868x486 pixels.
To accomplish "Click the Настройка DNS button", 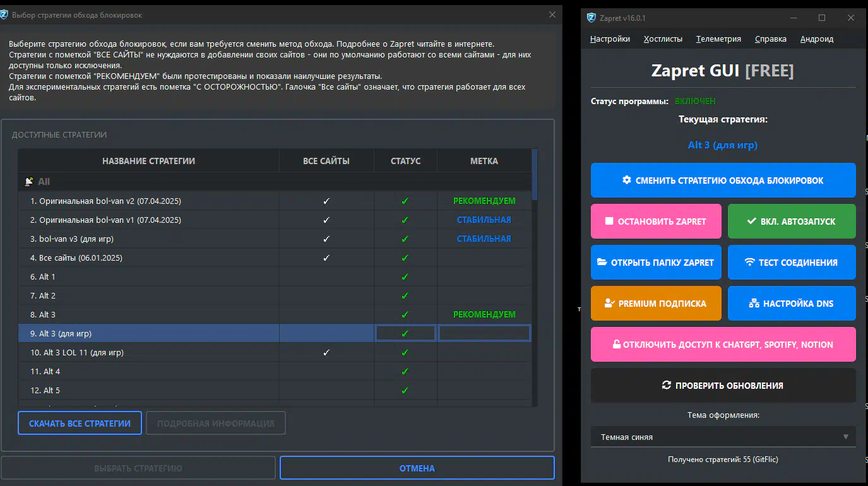I will (x=792, y=303).
